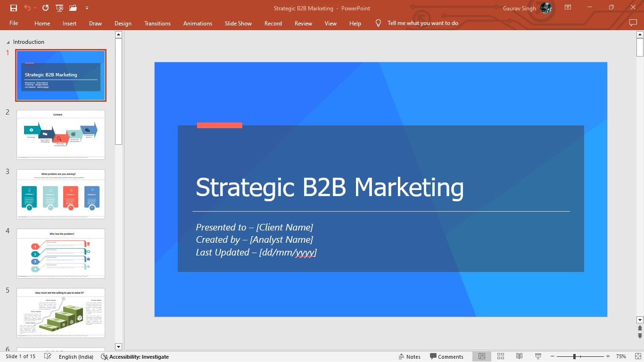Select the Introduction section header text

tap(29, 42)
